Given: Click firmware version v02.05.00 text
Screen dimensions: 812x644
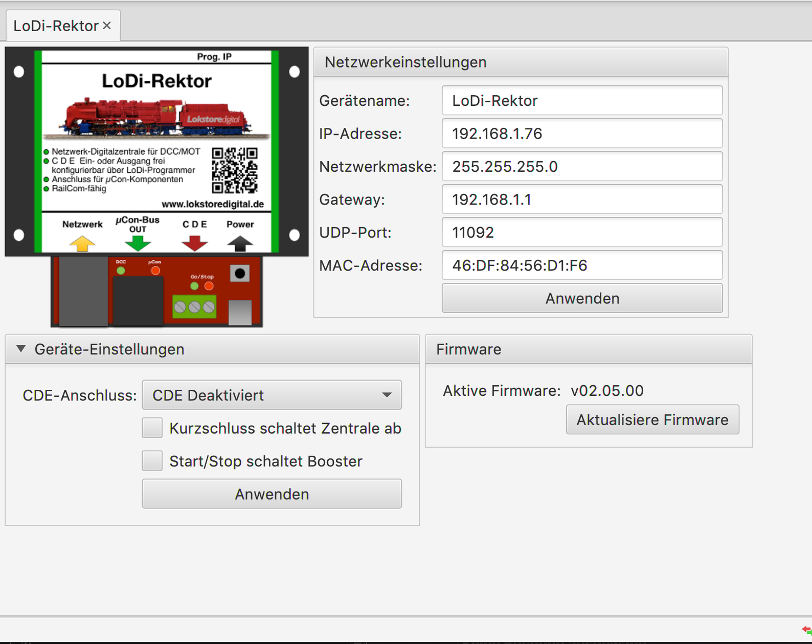Looking at the screenshot, I should (607, 391).
